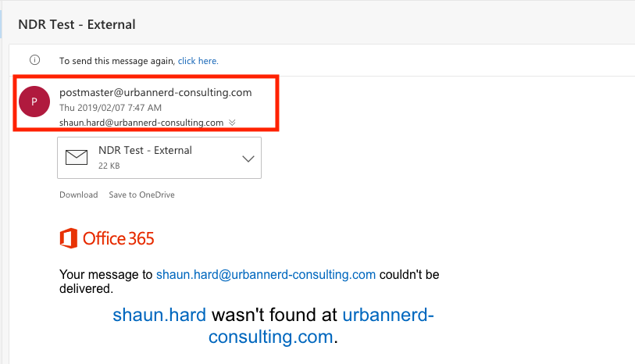Screen dimensions: 635x364
Task: Click the "NDR Test - External" subject heading
Action: pos(77,24)
